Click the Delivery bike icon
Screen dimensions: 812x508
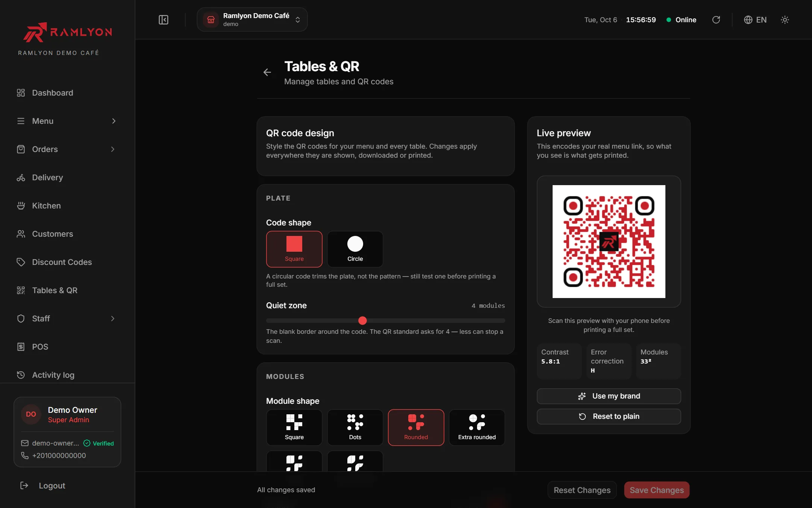pyautogui.click(x=21, y=177)
